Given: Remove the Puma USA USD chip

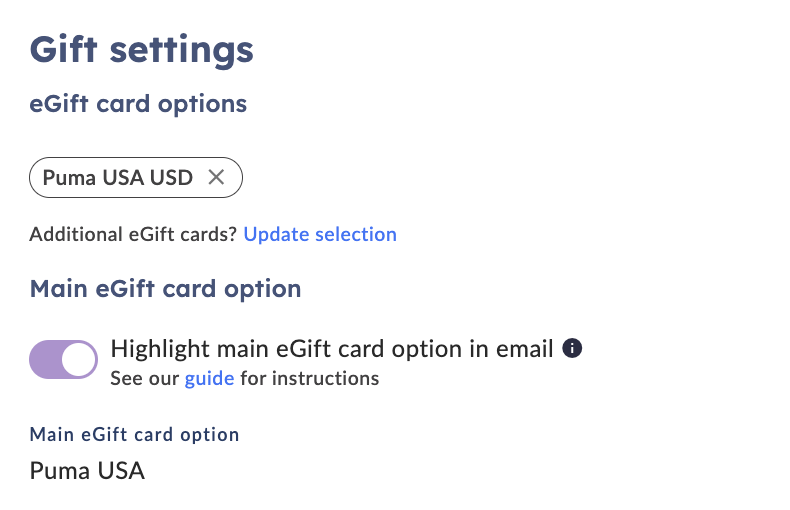Looking at the screenshot, I should (x=216, y=177).
